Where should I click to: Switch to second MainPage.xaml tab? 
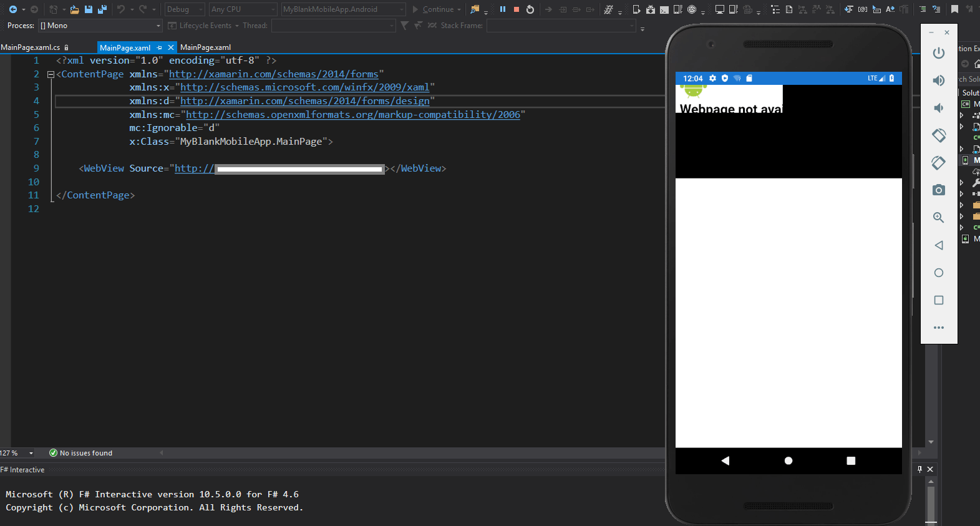(x=205, y=47)
